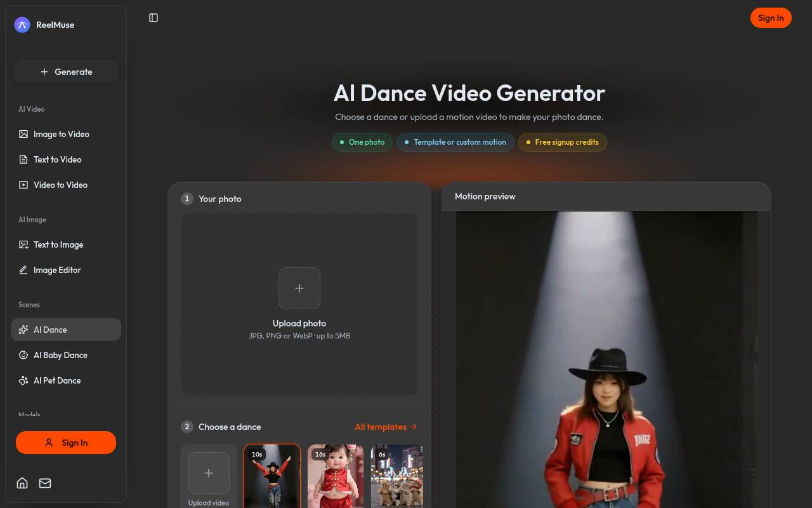This screenshot has width=812, height=508.
Task: Open Text to Image menu item
Action: pyautogui.click(x=66, y=244)
